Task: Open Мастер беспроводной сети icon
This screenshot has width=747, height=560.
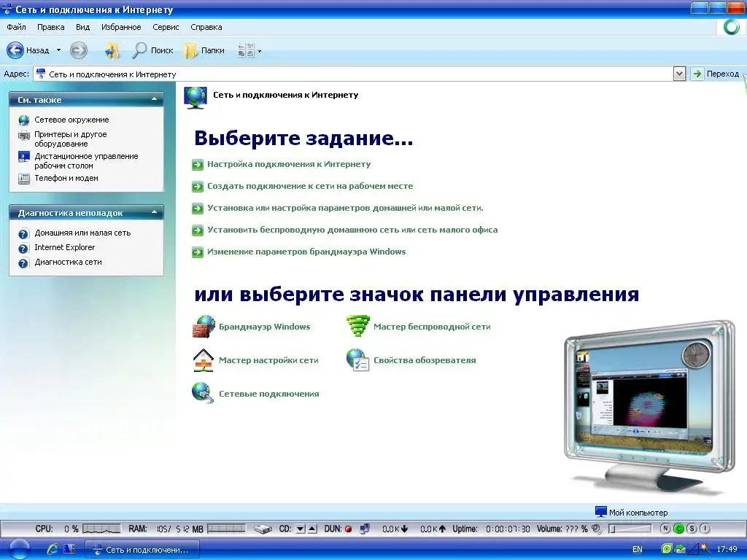Action: pyautogui.click(x=357, y=327)
